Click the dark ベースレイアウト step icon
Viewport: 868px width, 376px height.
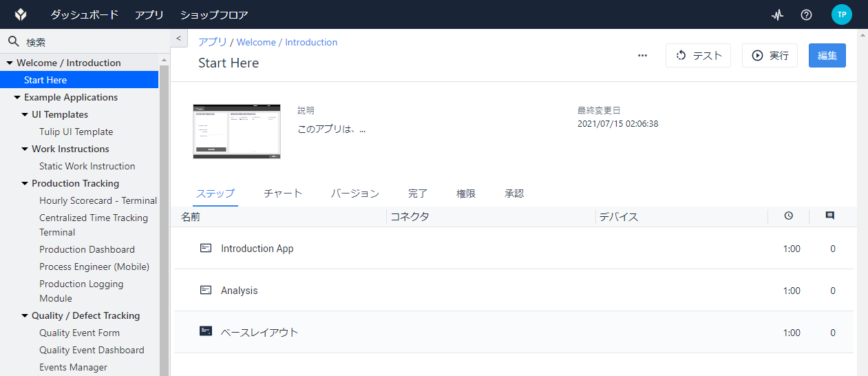(x=206, y=331)
